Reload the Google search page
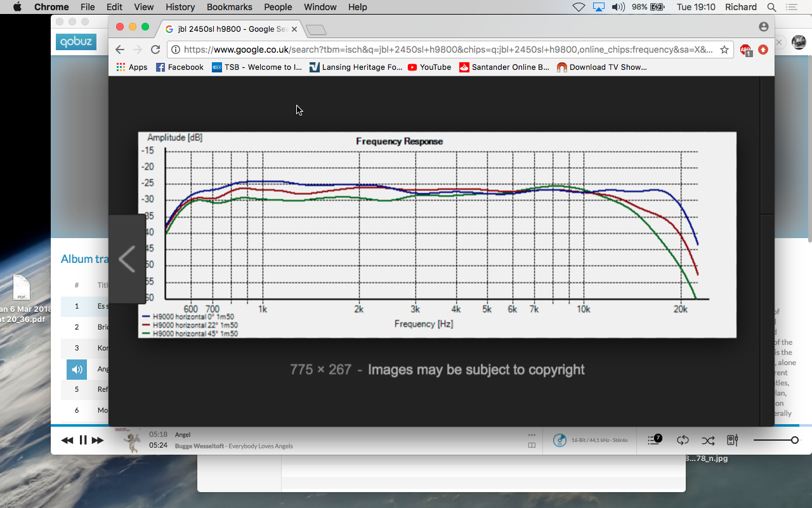This screenshot has width=812, height=508. pyautogui.click(x=155, y=50)
